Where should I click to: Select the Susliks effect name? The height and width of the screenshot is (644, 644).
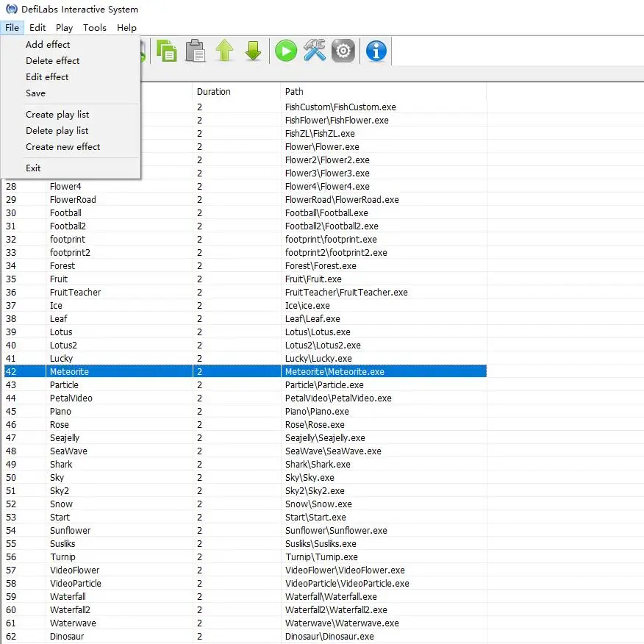pyautogui.click(x=62, y=544)
